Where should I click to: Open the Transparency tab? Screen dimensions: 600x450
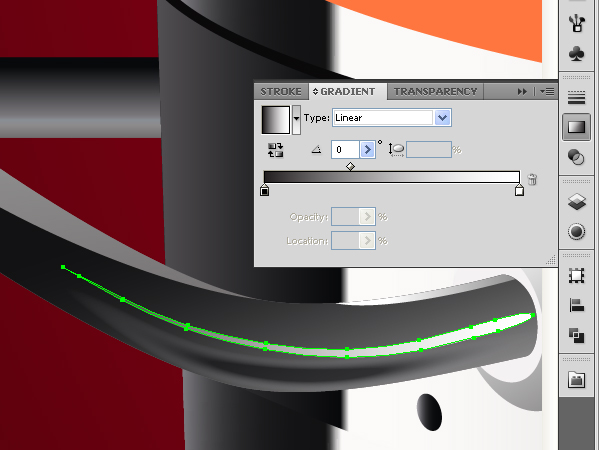click(435, 92)
